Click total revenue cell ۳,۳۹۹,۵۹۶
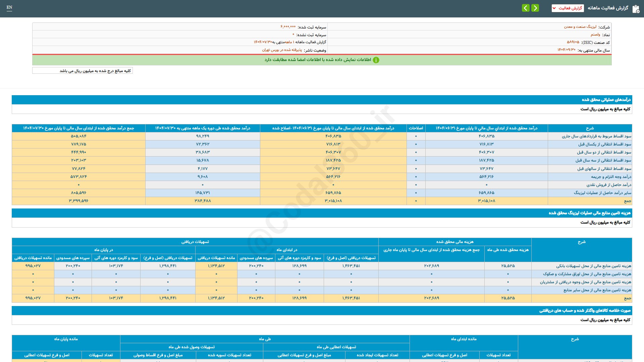644x362 pixels. (x=78, y=201)
